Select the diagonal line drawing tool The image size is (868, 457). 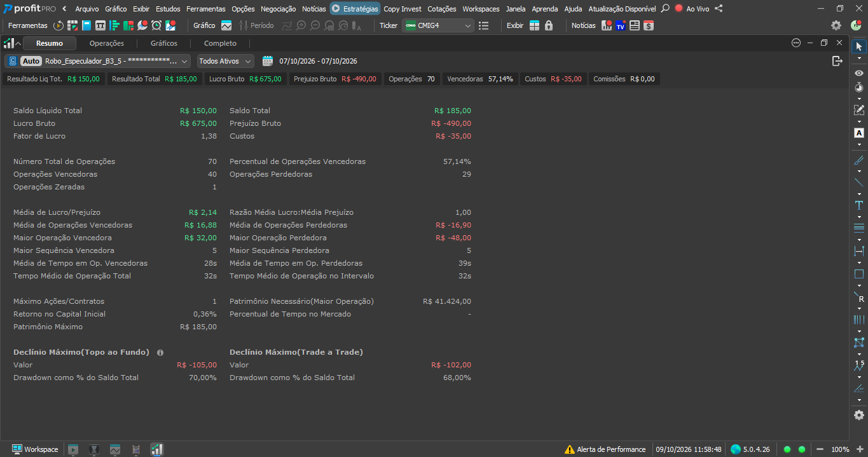pos(859,182)
